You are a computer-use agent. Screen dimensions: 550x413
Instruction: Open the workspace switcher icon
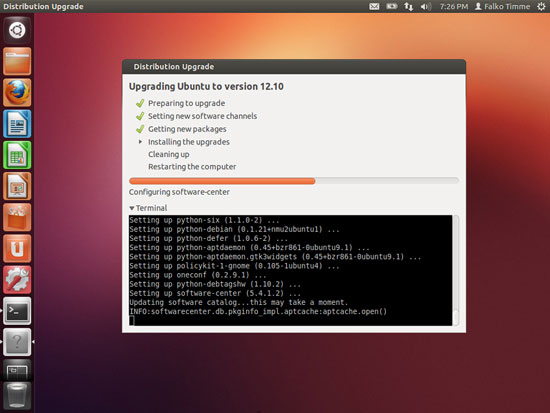[17, 371]
